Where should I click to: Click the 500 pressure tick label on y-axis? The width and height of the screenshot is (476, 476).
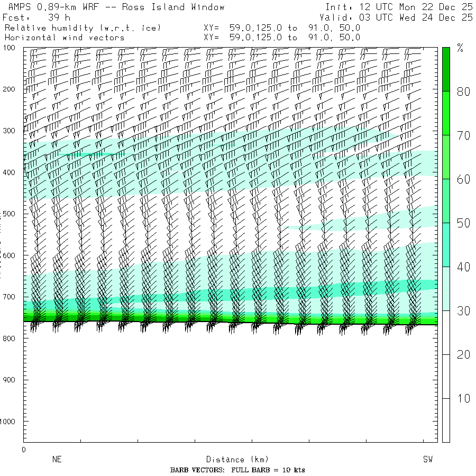(11, 214)
